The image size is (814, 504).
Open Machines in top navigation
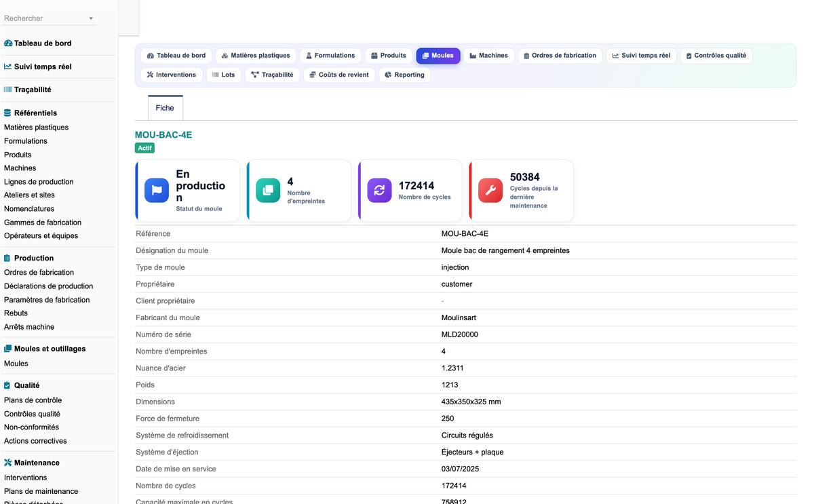[x=488, y=56]
